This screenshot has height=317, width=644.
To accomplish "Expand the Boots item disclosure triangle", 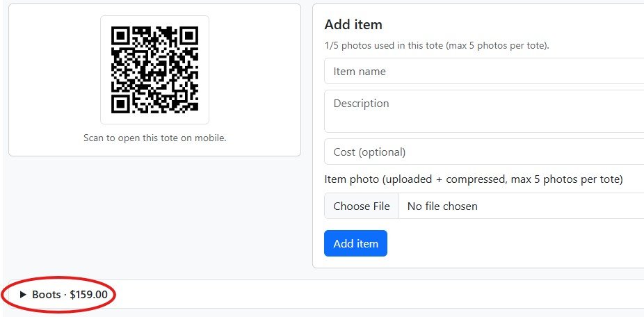I will pyautogui.click(x=23, y=295).
